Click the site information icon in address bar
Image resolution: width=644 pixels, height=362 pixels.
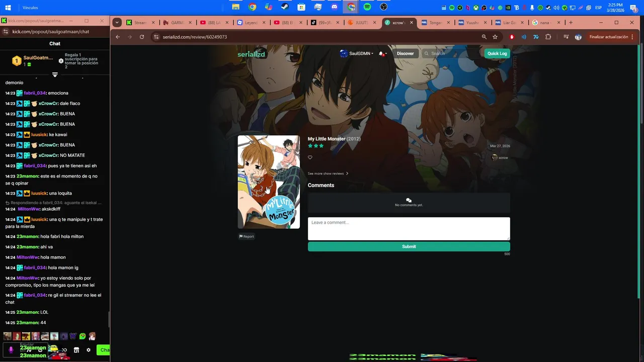click(x=156, y=37)
